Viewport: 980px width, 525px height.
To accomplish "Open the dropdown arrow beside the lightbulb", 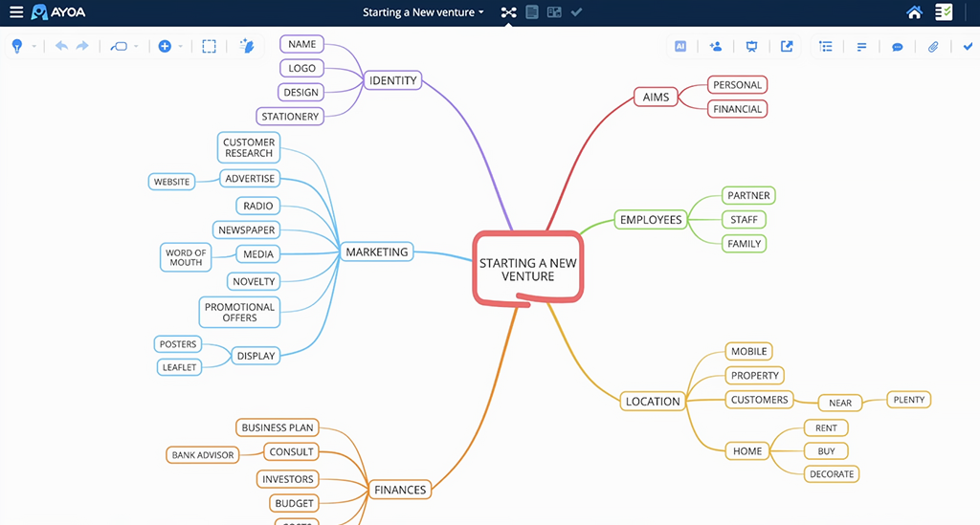I will pyautogui.click(x=34, y=46).
